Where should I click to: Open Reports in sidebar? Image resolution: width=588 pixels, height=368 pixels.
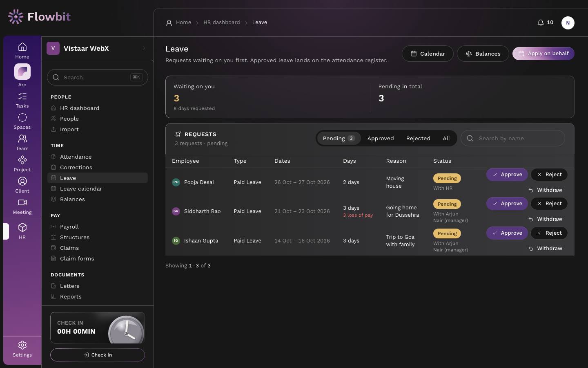pyautogui.click(x=98, y=296)
